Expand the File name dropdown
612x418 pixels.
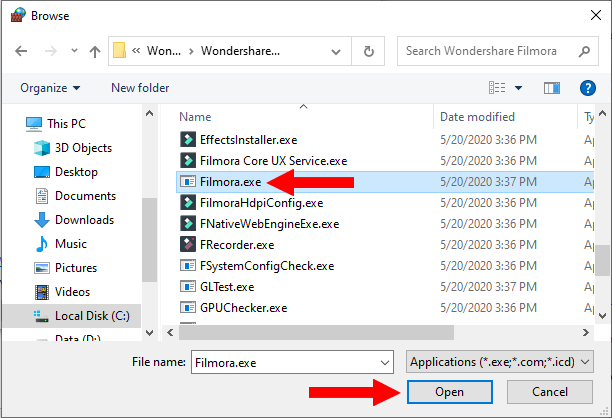[385, 363]
